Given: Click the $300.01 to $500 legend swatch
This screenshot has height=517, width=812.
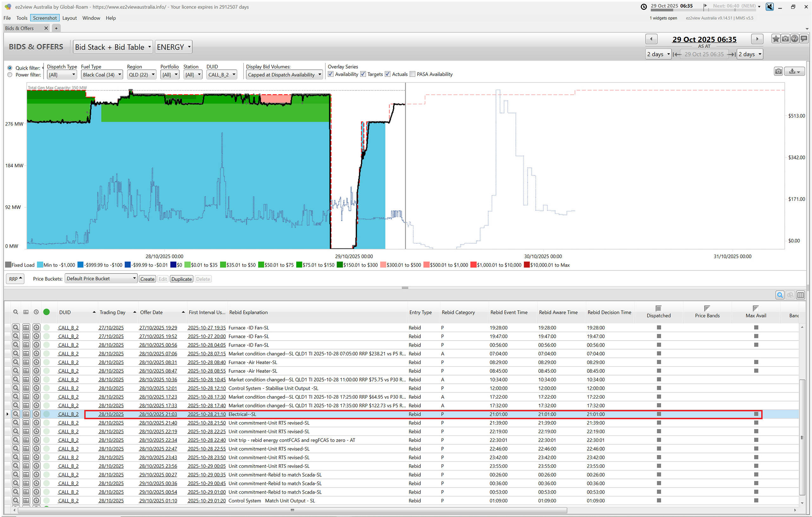Looking at the screenshot, I should [383, 265].
